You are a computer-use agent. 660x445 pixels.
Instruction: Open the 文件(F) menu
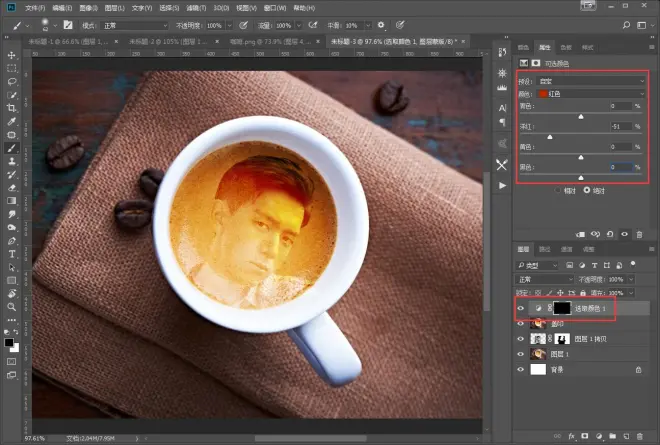coord(35,8)
